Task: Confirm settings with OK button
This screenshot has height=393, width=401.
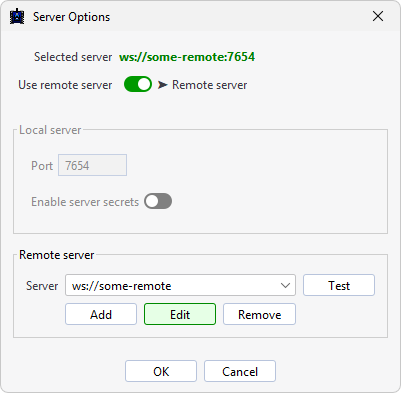Action: pyautogui.click(x=161, y=371)
